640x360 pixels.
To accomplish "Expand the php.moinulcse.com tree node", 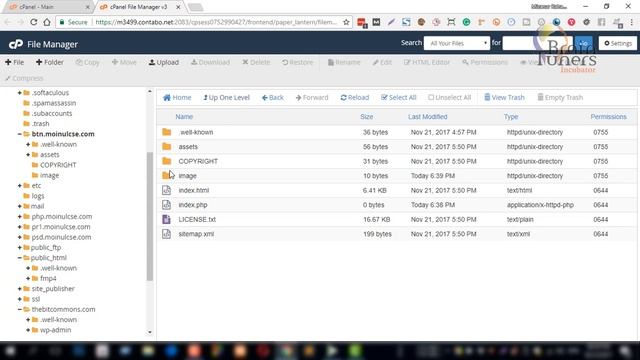I will (20, 216).
